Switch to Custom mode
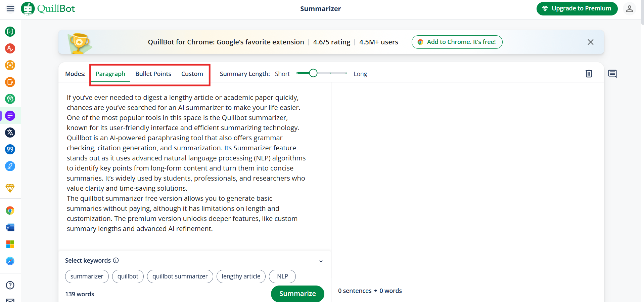 (x=192, y=74)
